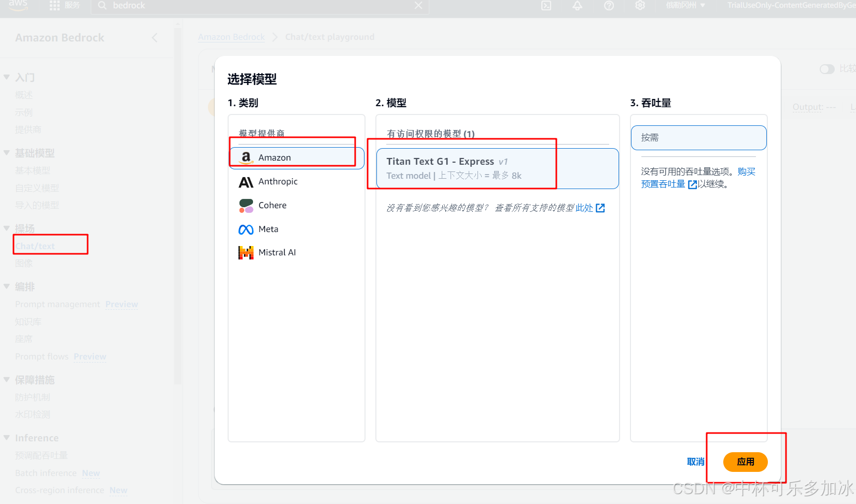Open 导入的模型 in the sidebar
This screenshot has width=856, height=504.
tap(37, 205)
